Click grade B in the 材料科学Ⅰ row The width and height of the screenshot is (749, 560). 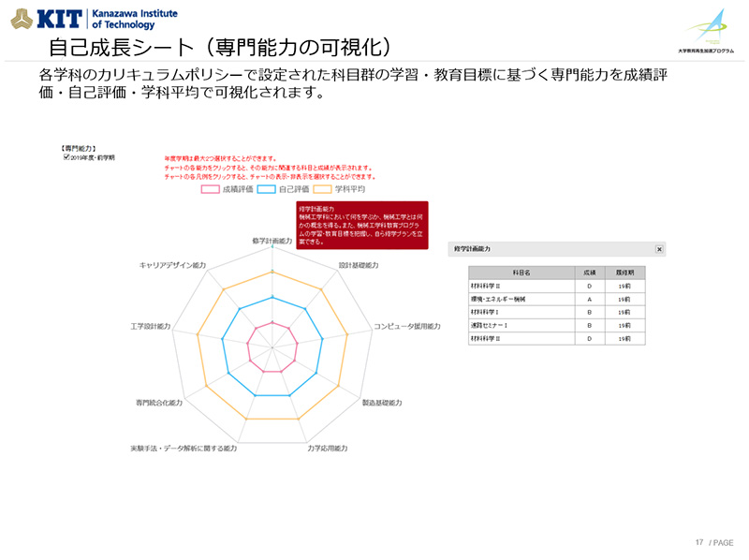point(590,312)
